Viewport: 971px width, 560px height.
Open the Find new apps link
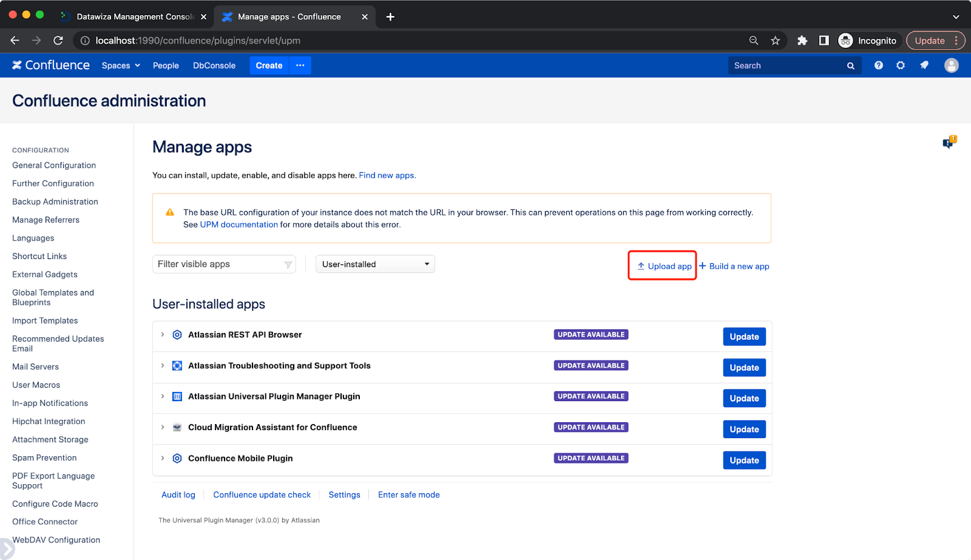(x=387, y=175)
